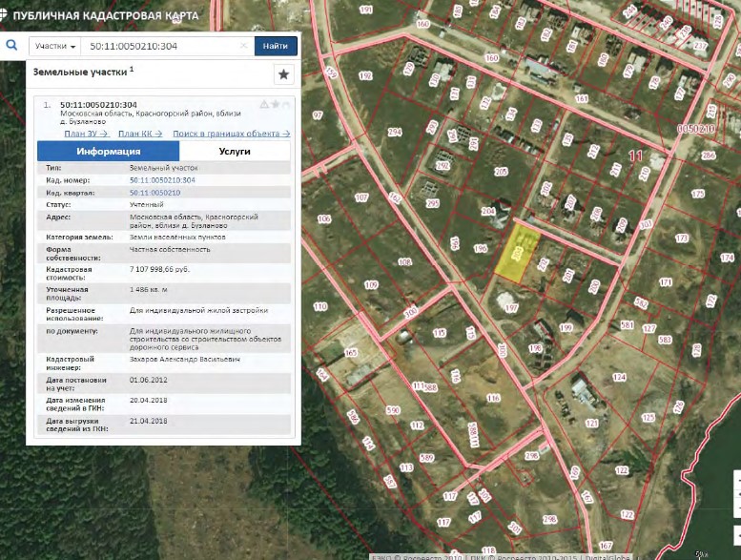Open the План ЗУ link
The width and height of the screenshot is (741, 560).
click(87, 134)
